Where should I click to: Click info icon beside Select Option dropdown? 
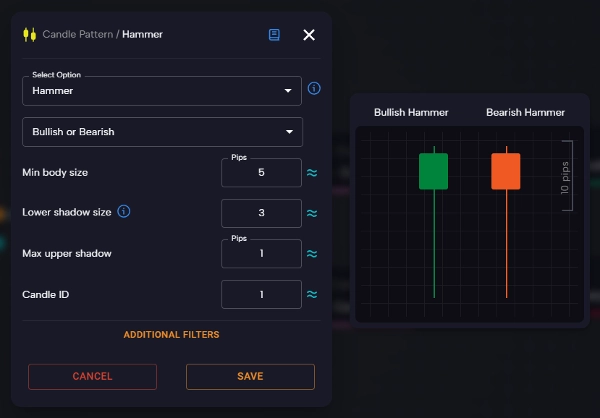[x=314, y=89]
